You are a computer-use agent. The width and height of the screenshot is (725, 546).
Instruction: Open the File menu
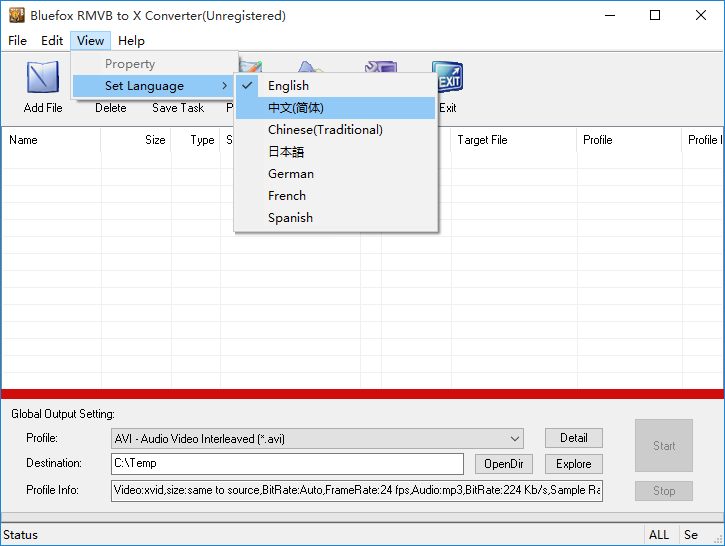tap(18, 41)
